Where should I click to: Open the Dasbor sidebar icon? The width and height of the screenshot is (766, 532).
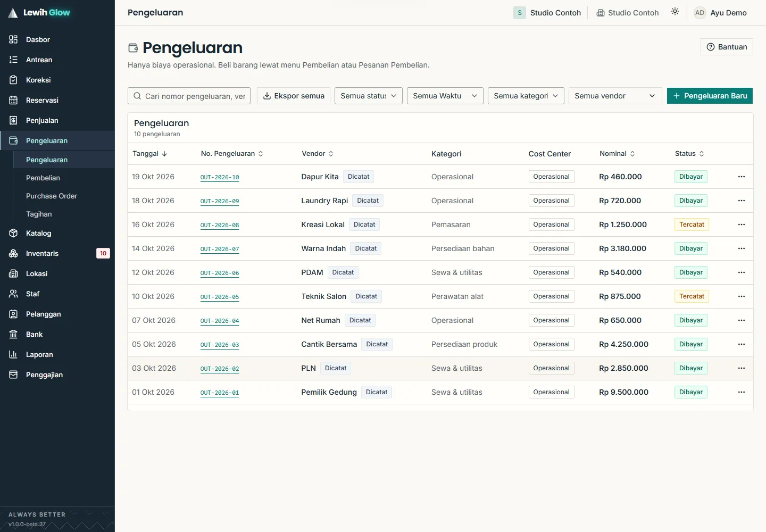coord(13,39)
